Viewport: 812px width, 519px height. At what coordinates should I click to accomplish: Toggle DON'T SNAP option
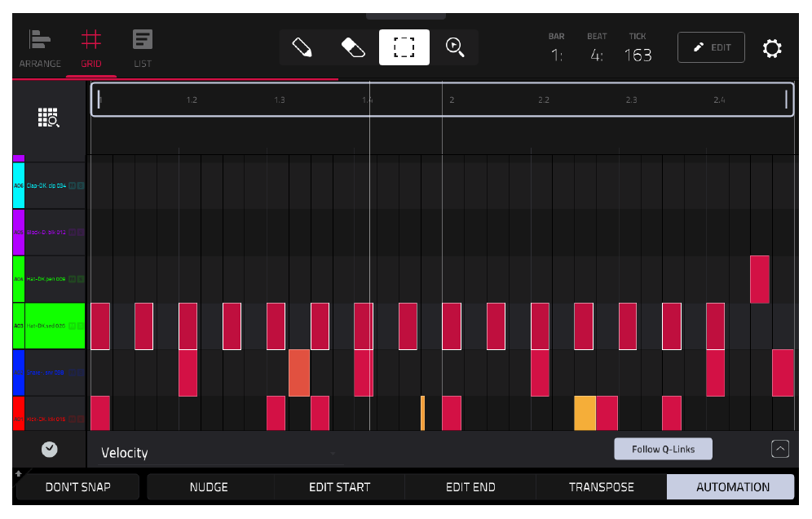coord(77,487)
